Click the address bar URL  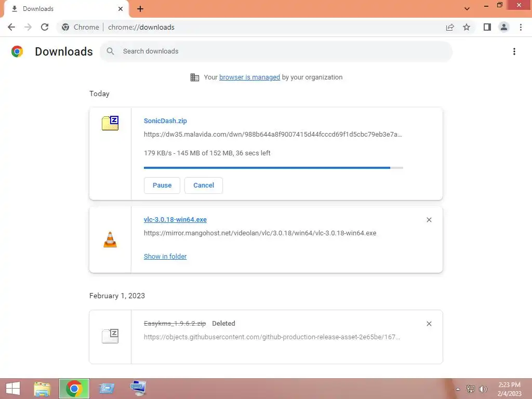click(141, 27)
